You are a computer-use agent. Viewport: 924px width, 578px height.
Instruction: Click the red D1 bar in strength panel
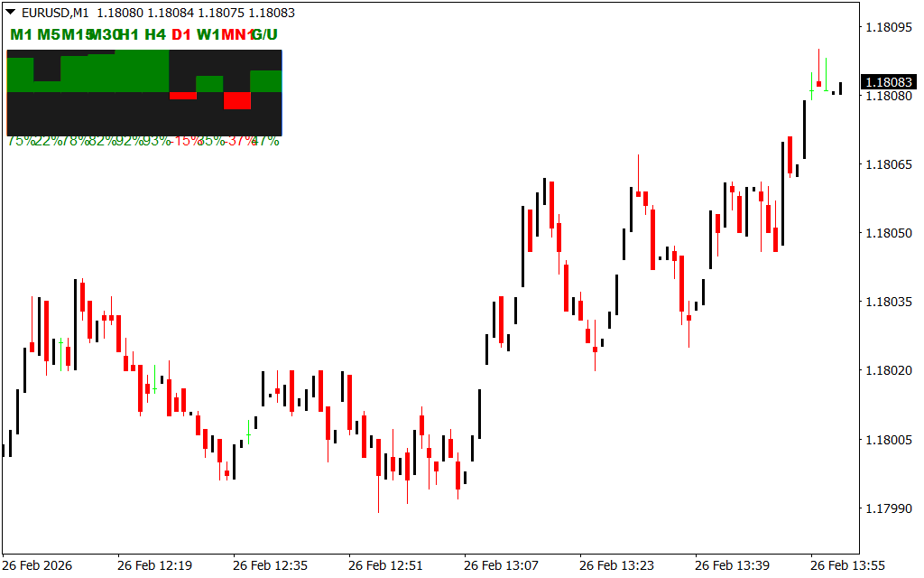point(183,96)
